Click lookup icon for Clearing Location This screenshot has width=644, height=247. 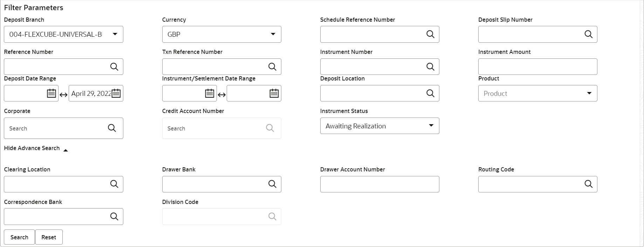click(114, 184)
